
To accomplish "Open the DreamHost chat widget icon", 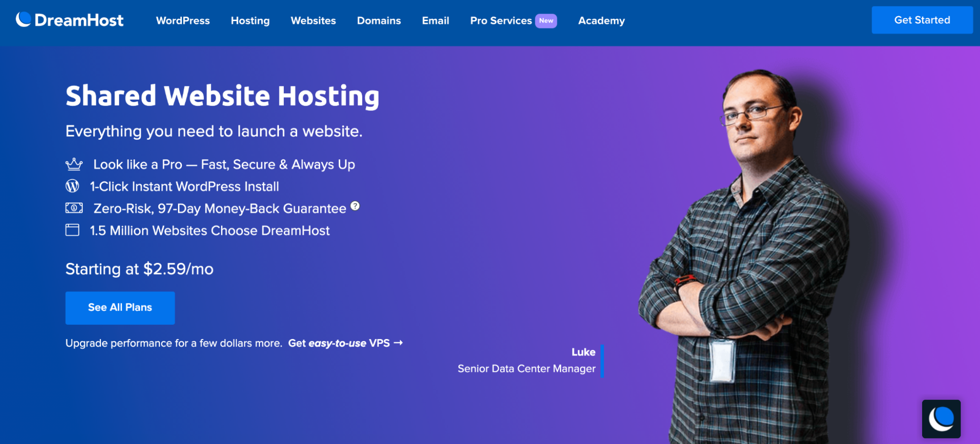I will click(941, 419).
